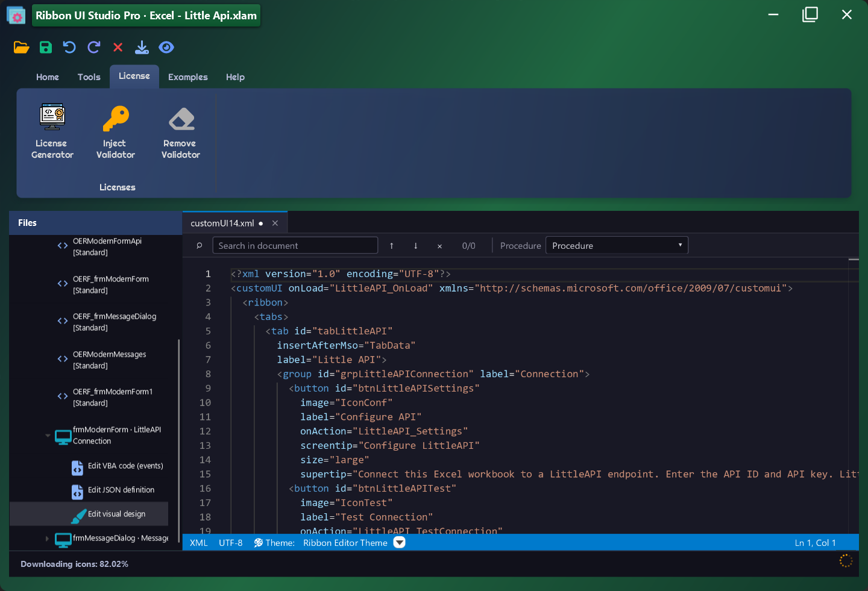Click the blue eye preview icon
Screen dimensions: 868x591
pos(166,48)
